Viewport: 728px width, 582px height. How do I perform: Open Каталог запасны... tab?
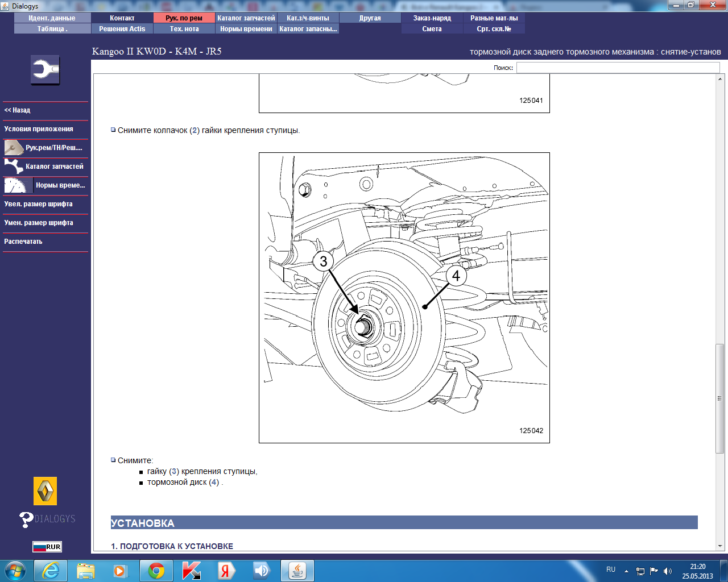tap(308, 29)
